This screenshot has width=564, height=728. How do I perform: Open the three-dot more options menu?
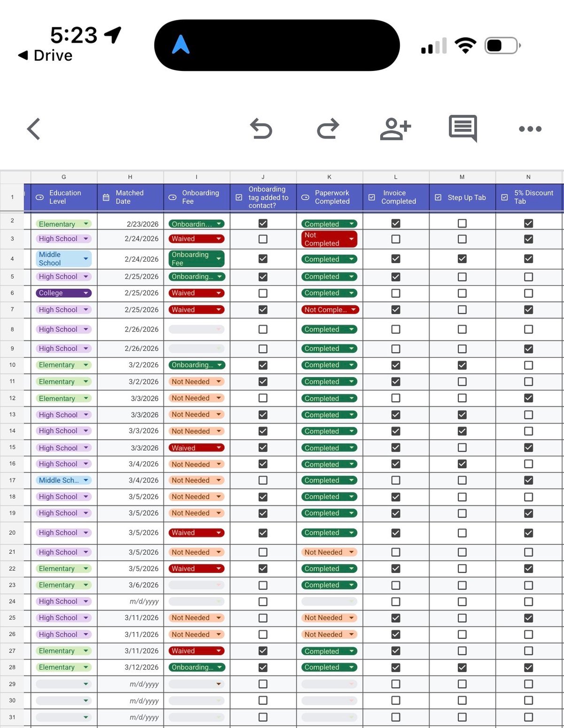(530, 129)
